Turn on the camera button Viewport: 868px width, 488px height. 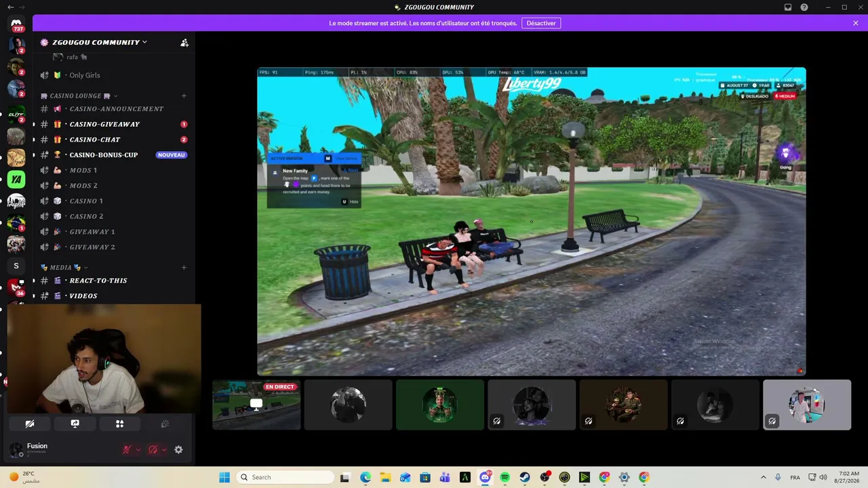click(30, 424)
